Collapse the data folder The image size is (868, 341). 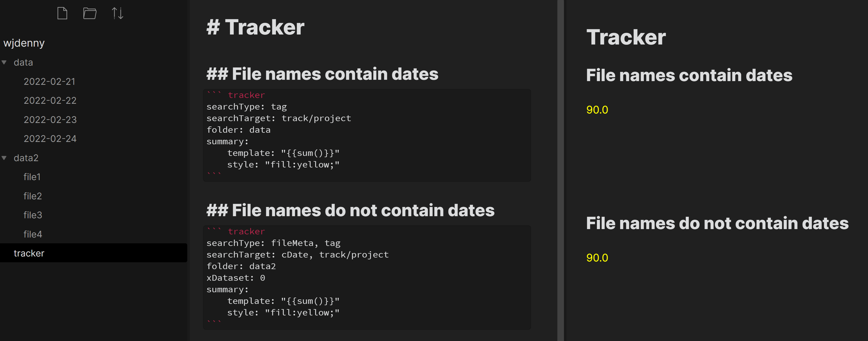point(4,62)
